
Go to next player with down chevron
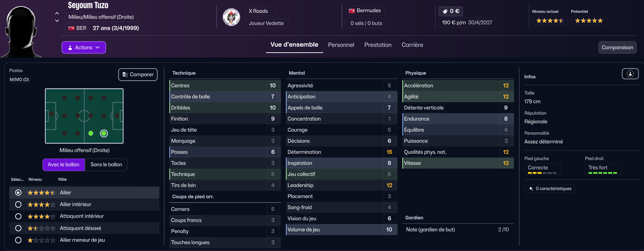pyautogui.click(x=57, y=21)
